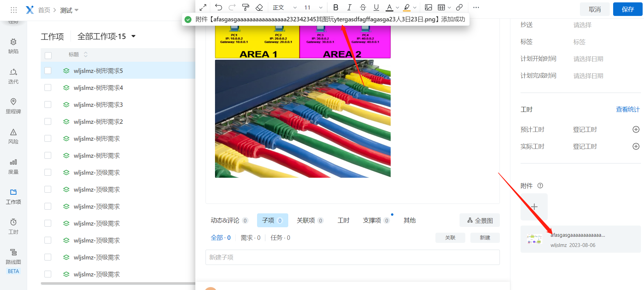Open the afasgasg attachment thumbnail
This screenshot has width=644, height=290.
click(x=534, y=239)
